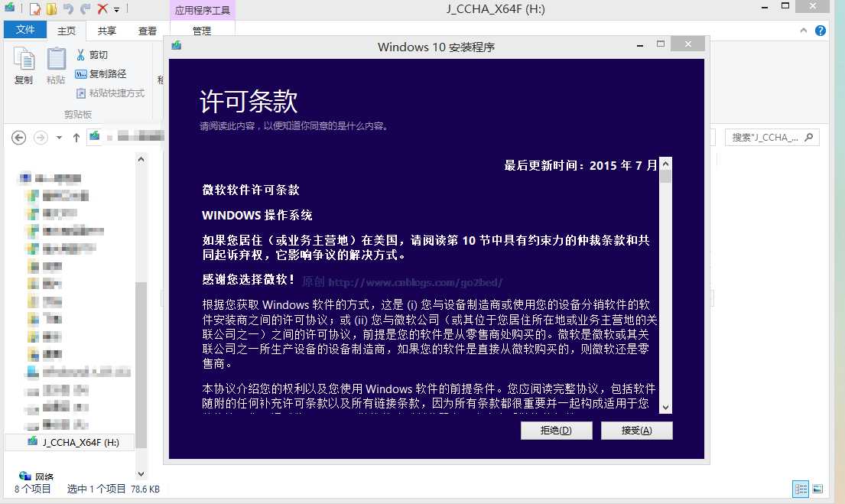Screen dimensions: 845x504
Task: Click the search box for J_CCHA
Action: pyautogui.click(x=772, y=138)
